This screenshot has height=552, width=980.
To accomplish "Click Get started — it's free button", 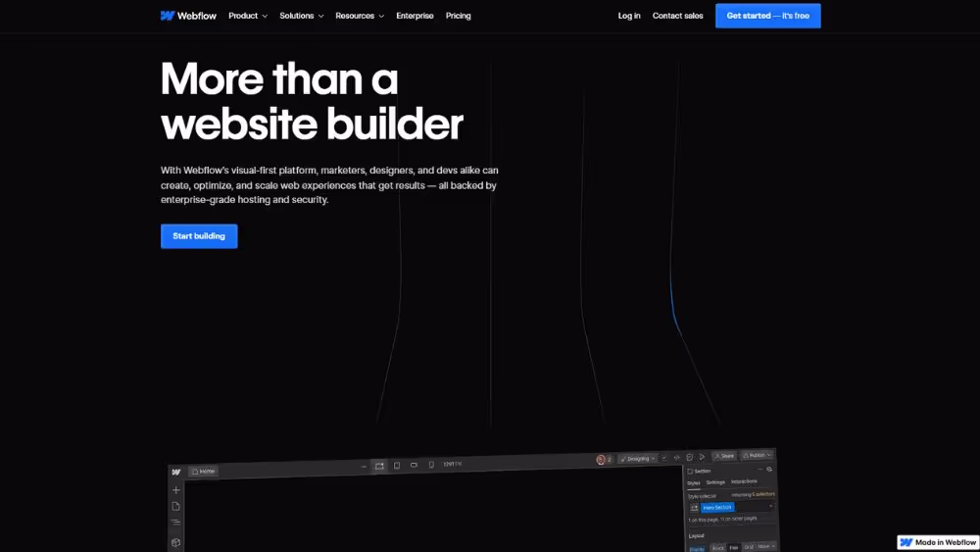I will coord(767,16).
